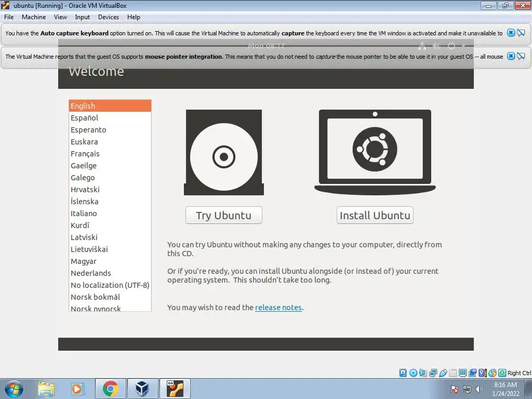Open the Windows Start button
The width and height of the screenshot is (532, 399).
click(14, 389)
